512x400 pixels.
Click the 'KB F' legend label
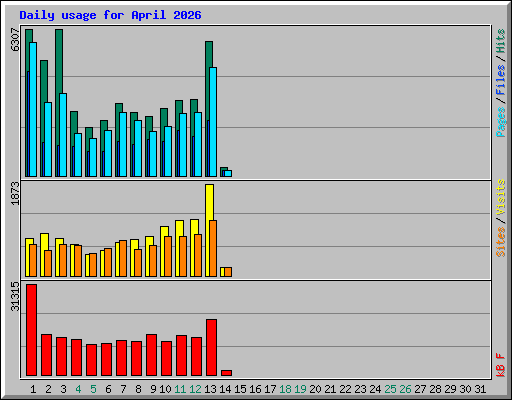[x=500, y=365]
